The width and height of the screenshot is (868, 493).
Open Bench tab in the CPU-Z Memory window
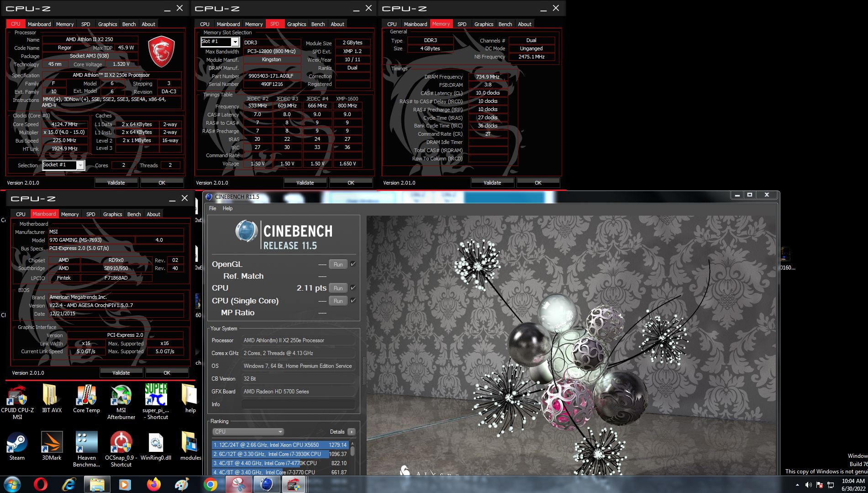pos(505,24)
